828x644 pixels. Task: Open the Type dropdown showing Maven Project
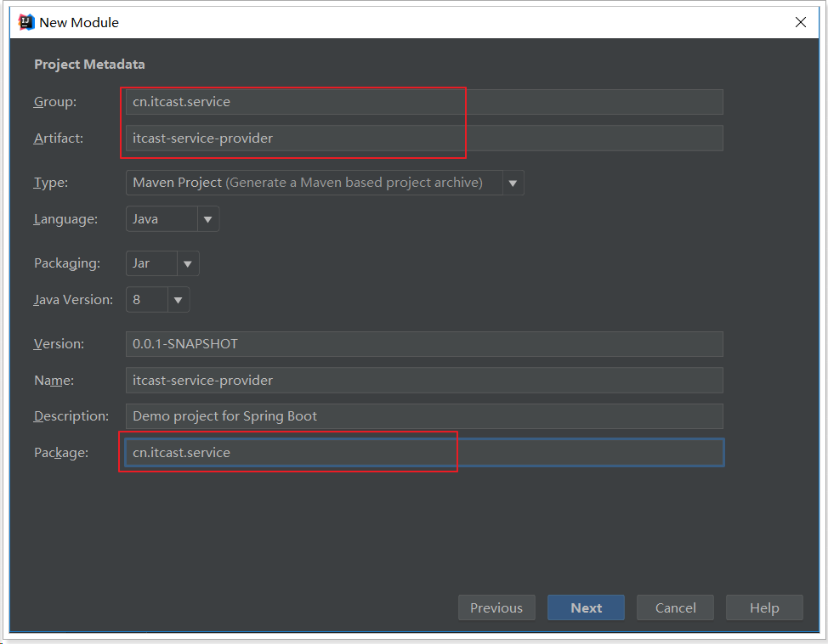click(x=325, y=183)
